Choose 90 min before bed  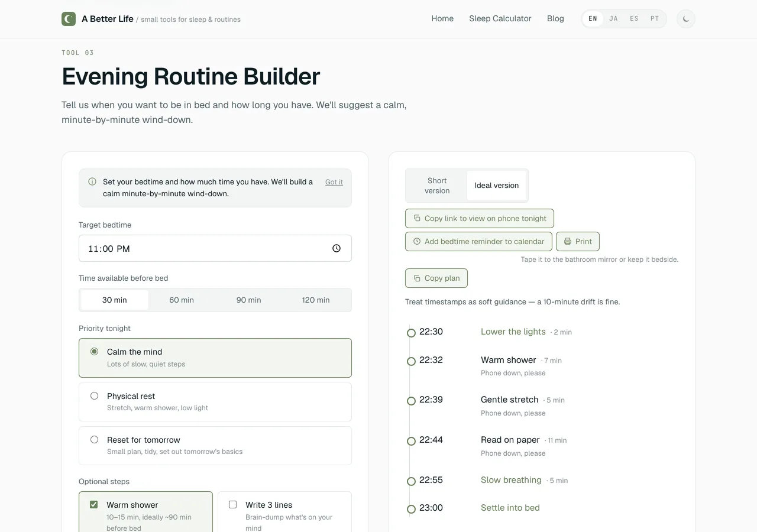(x=249, y=300)
